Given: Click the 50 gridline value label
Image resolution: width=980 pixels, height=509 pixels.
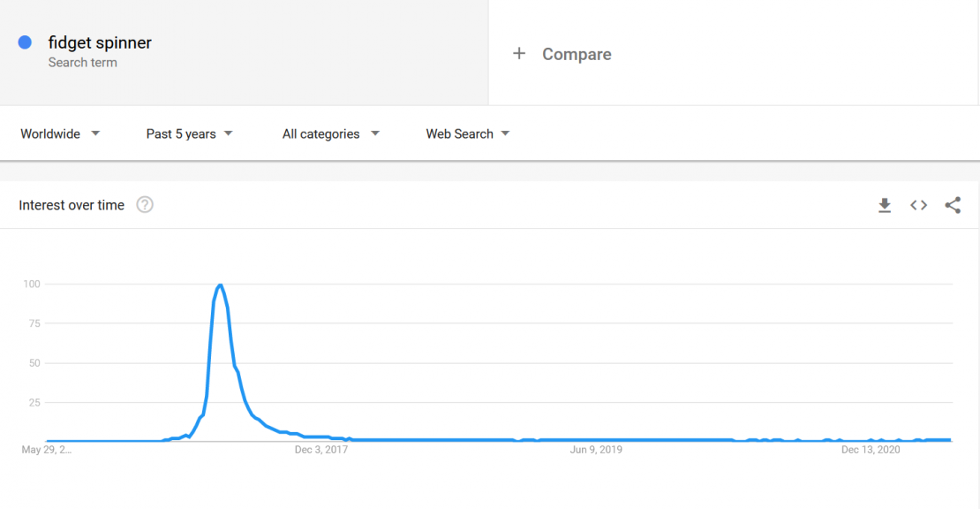Looking at the screenshot, I should point(34,362).
